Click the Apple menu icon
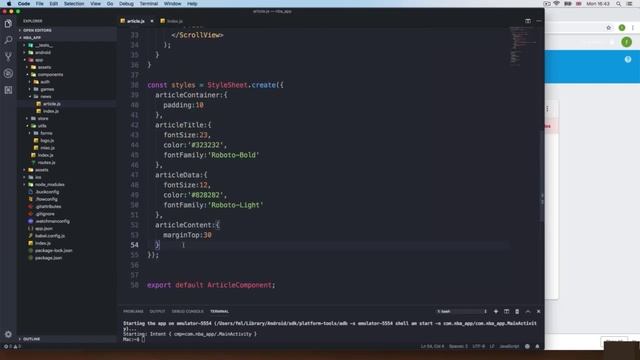 coord(9,4)
